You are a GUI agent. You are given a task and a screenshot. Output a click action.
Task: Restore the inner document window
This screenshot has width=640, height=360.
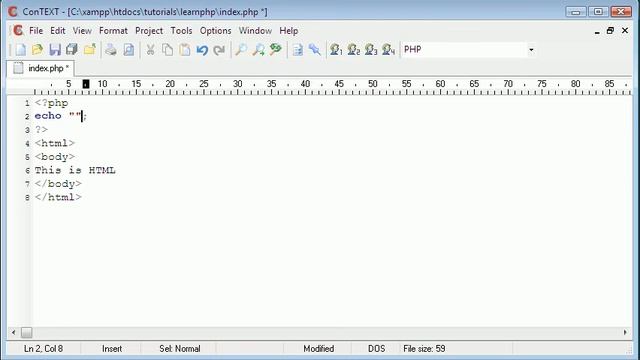610,31
